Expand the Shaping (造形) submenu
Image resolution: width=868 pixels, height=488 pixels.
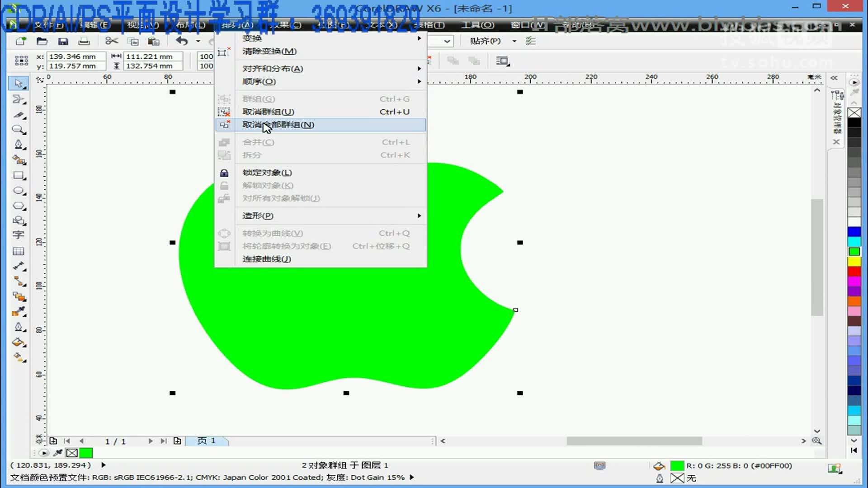pos(258,216)
